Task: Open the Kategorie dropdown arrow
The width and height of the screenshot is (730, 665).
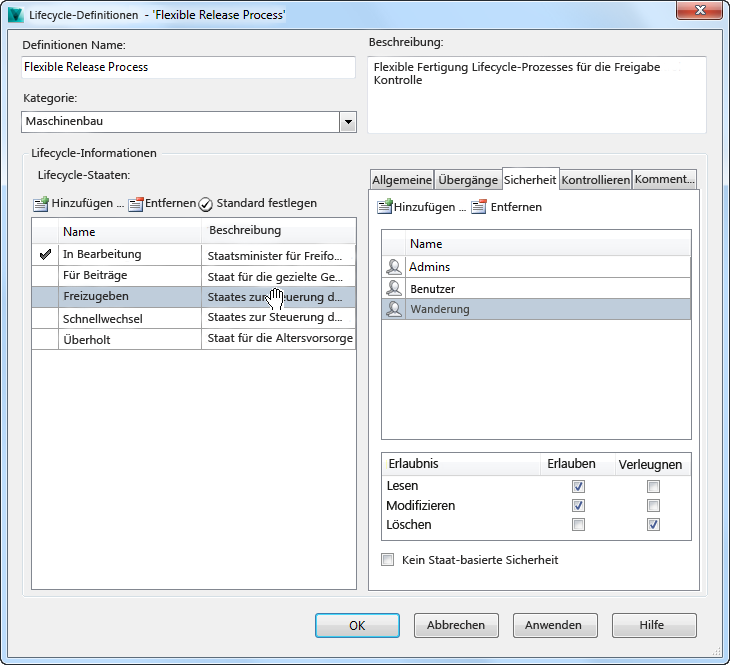Action: click(x=348, y=122)
